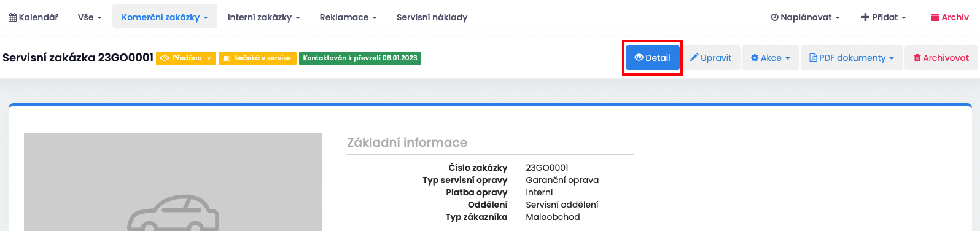Click the Typ servisní opravy label
Image resolution: width=980 pixels, height=231 pixels.
point(465,180)
